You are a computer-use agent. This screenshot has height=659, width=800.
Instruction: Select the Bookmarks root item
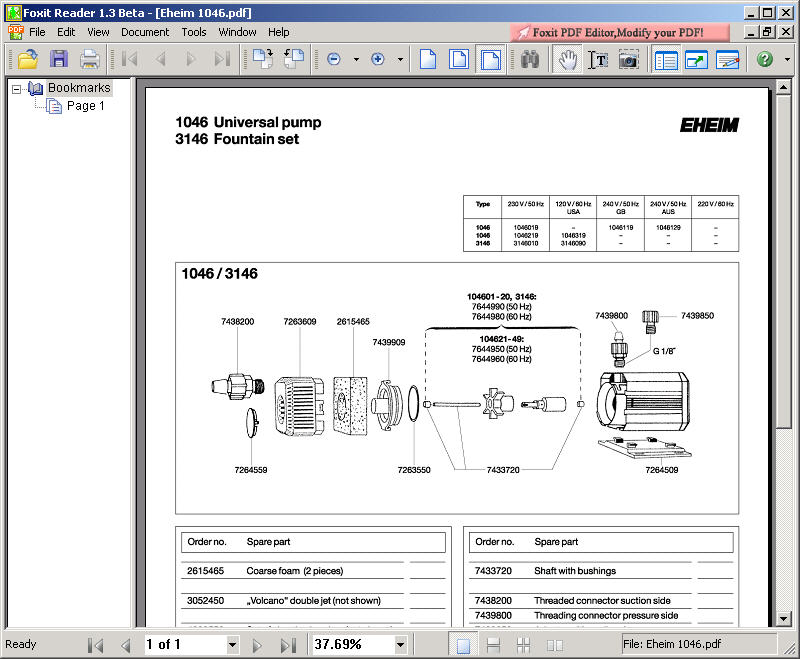[x=79, y=88]
